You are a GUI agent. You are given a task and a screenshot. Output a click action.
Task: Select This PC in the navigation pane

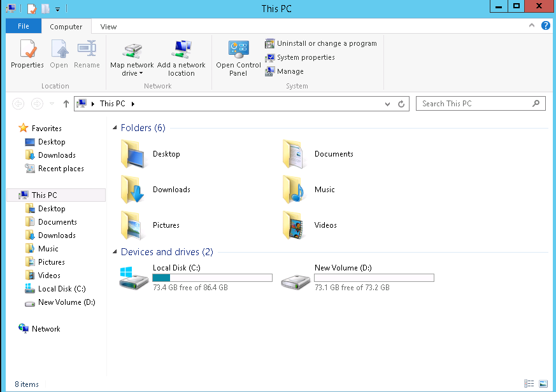56,195
